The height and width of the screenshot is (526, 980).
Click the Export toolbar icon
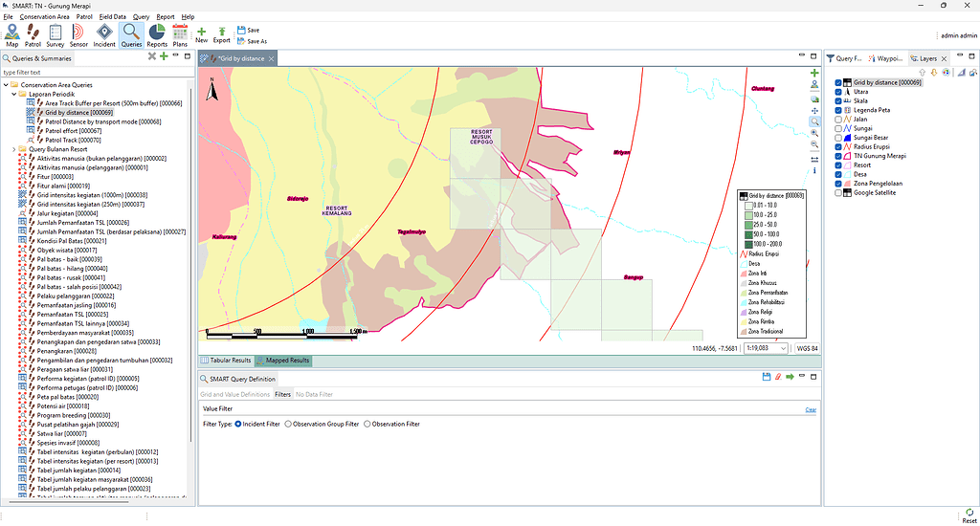click(221, 34)
